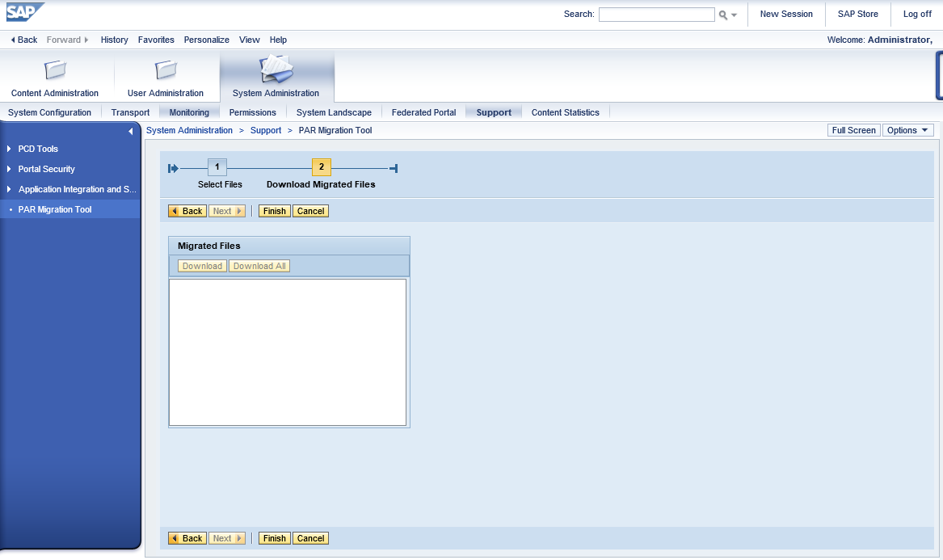The width and height of the screenshot is (943, 560).
Task: Expand the Application Integration tree node
Action: point(8,189)
